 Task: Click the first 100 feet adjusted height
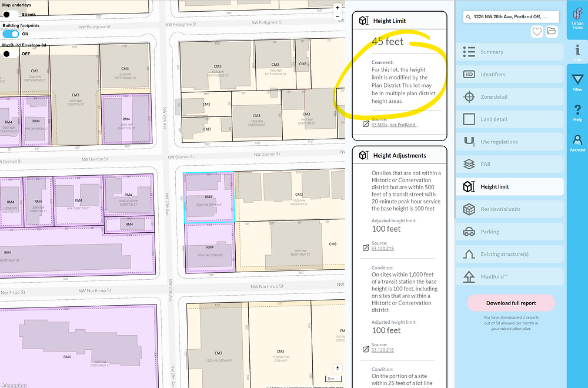[386, 229]
